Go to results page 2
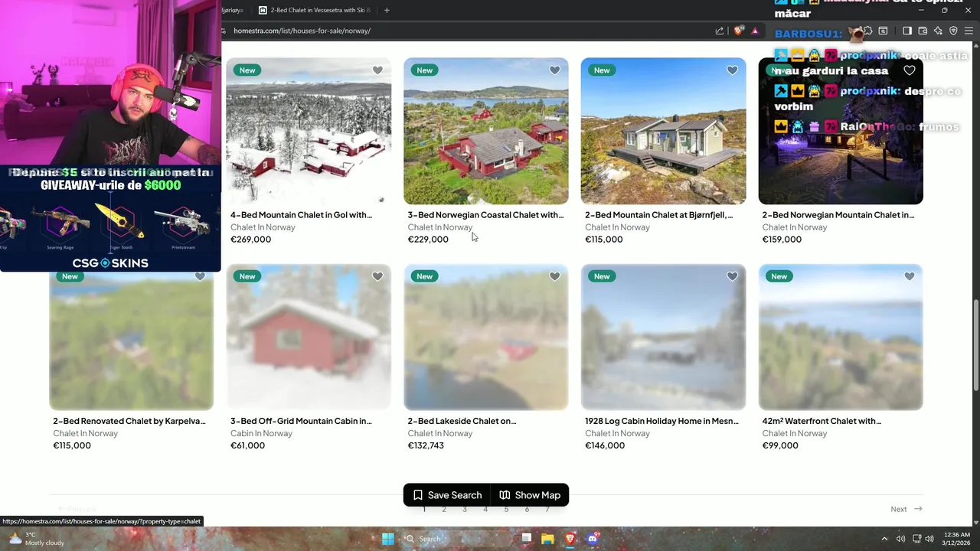The height and width of the screenshot is (551, 980). pyautogui.click(x=444, y=509)
